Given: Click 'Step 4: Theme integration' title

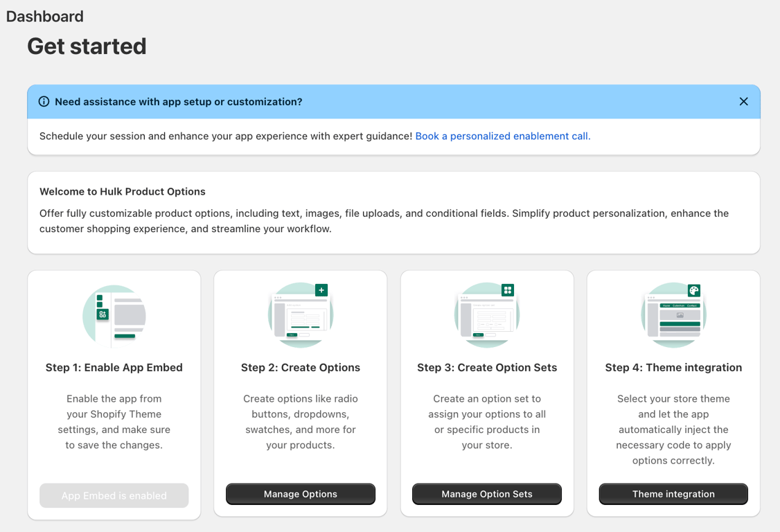Looking at the screenshot, I should tap(673, 368).
